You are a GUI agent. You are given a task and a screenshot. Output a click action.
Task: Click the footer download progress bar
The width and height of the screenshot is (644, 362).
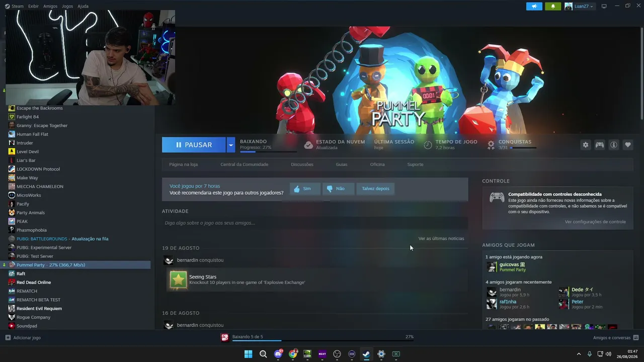pyautogui.click(x=323, y=340)
